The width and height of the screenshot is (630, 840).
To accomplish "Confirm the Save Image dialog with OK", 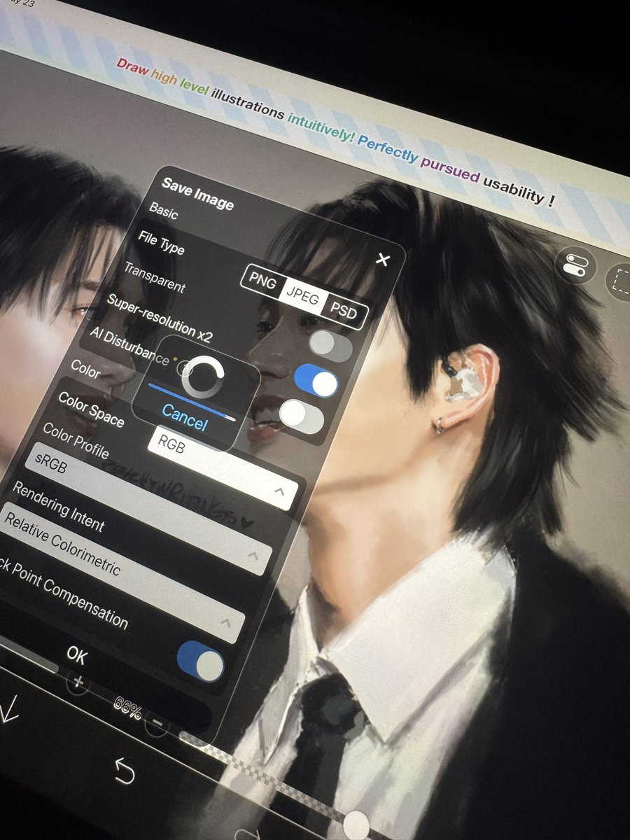I will [77, 655].
